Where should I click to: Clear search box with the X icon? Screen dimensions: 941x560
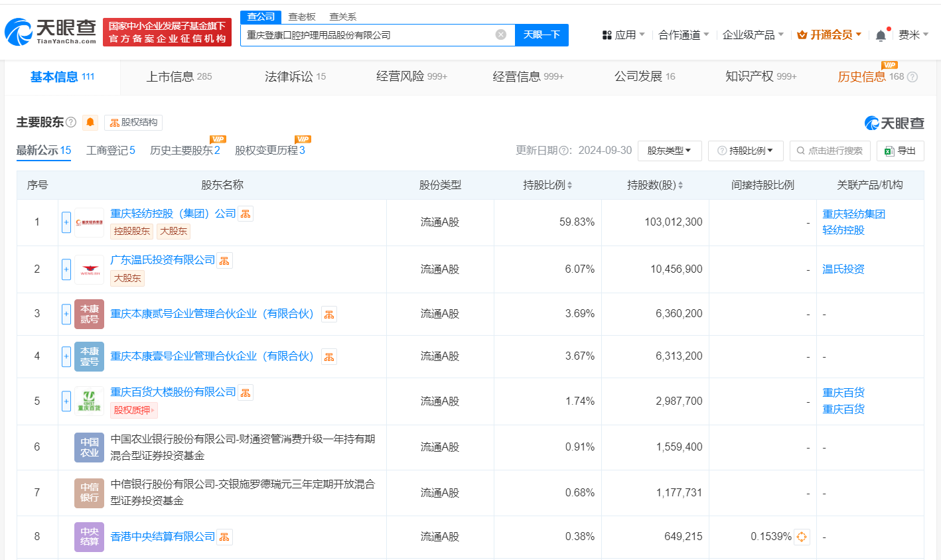[501, 35]
